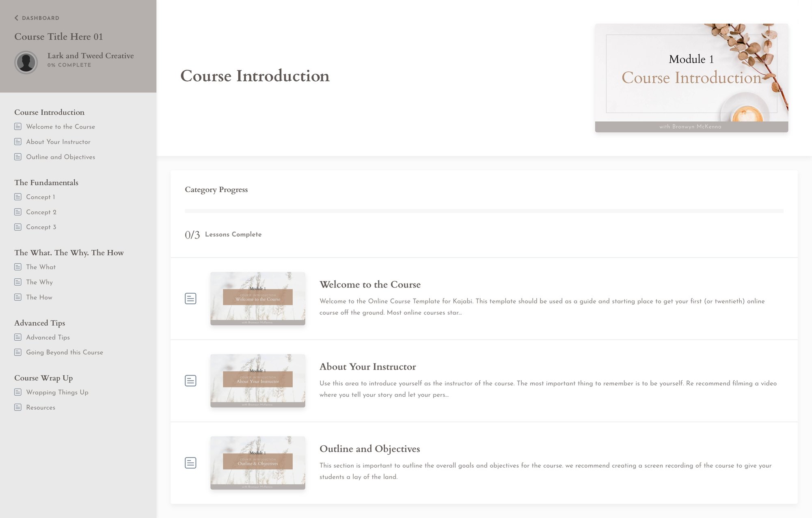
Task: Select Wrapping Things Up lesson
Action: pyautogui.click(x=57, y=392)
